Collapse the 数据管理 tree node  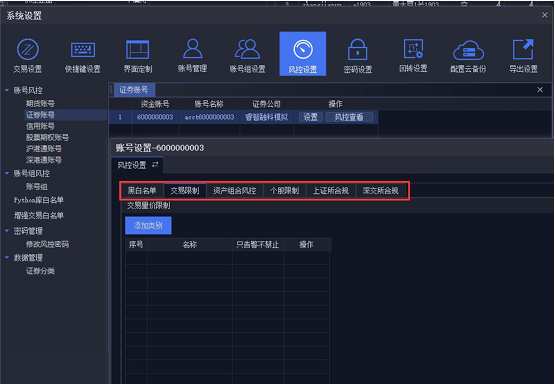7,257
